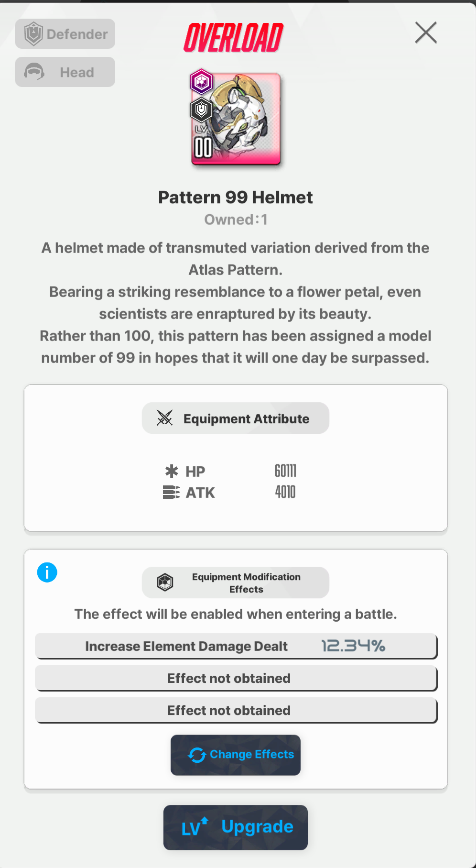Click the Equipment Modification Effects header
Viewport: 476px width, 868px height.
(236, 582)
